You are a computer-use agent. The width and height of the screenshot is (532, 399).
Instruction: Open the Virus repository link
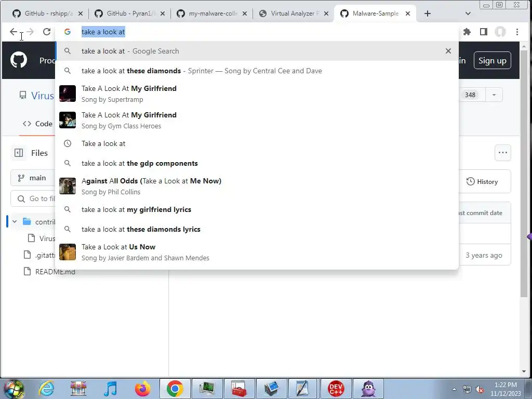(43, 96)
